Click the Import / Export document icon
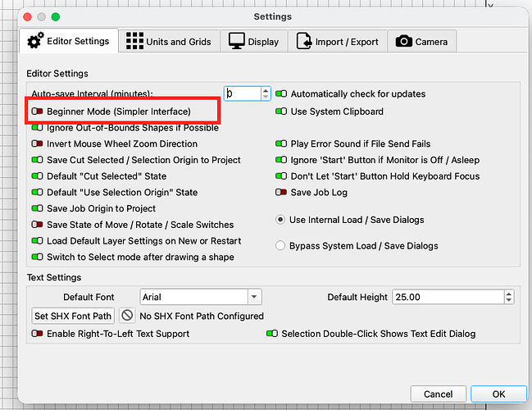The width and height of the screenshot is (532, 410). click(x=303, y=41)
